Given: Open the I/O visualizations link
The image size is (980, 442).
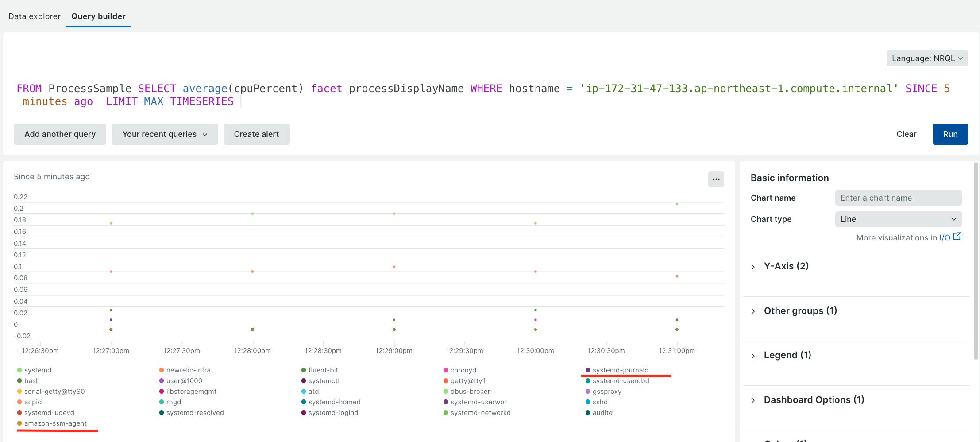Looking at the screenshot, I should [x=945, y=238].
